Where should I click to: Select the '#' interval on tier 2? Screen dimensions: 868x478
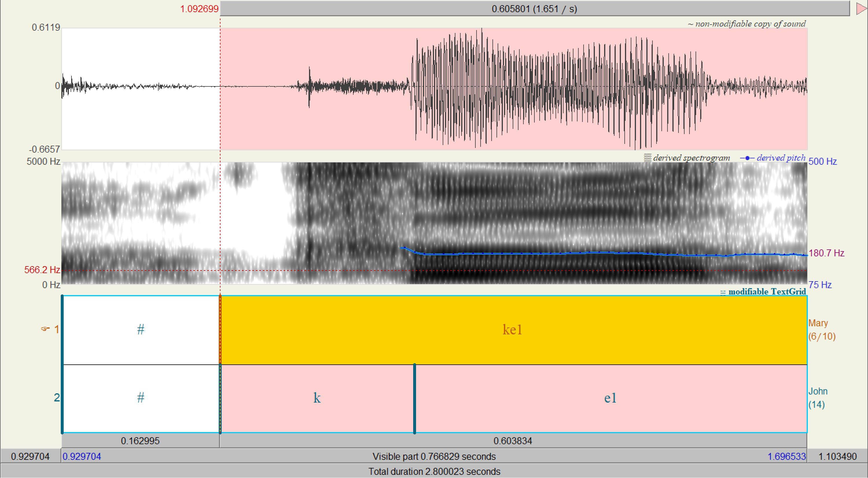(x=141, y=398)
